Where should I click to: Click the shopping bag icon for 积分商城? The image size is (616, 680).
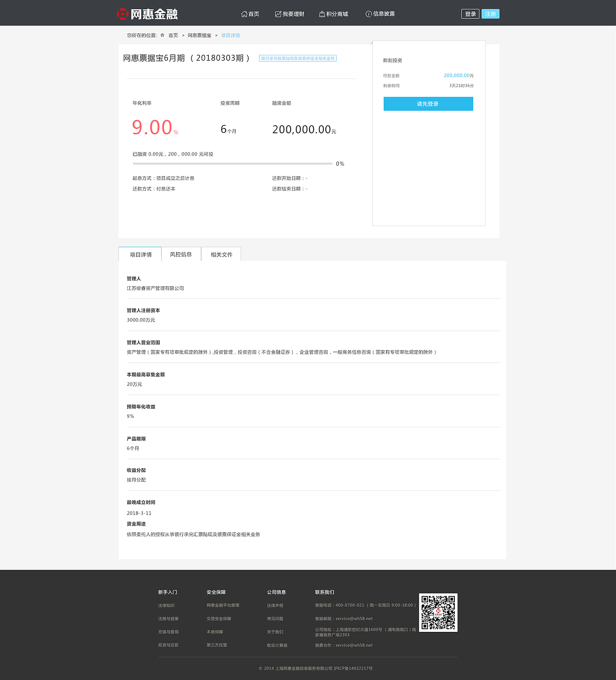click(321, 13)
